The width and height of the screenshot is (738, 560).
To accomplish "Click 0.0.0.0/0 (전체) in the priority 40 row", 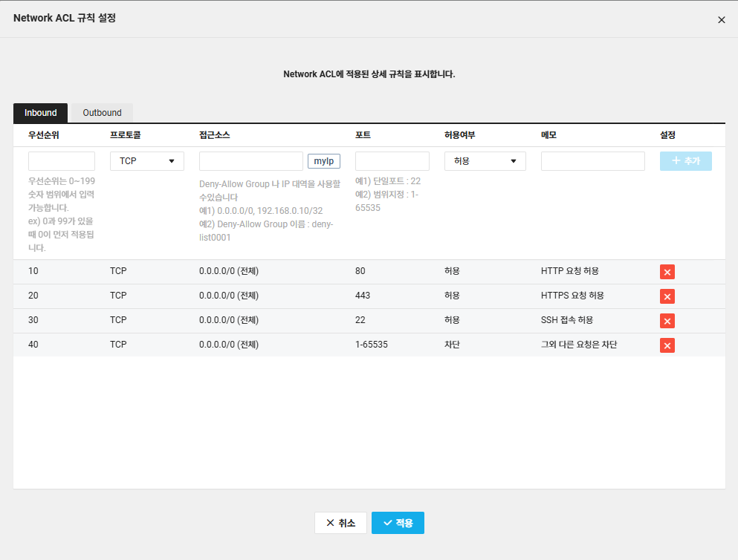I will click(x=229, y=344).
